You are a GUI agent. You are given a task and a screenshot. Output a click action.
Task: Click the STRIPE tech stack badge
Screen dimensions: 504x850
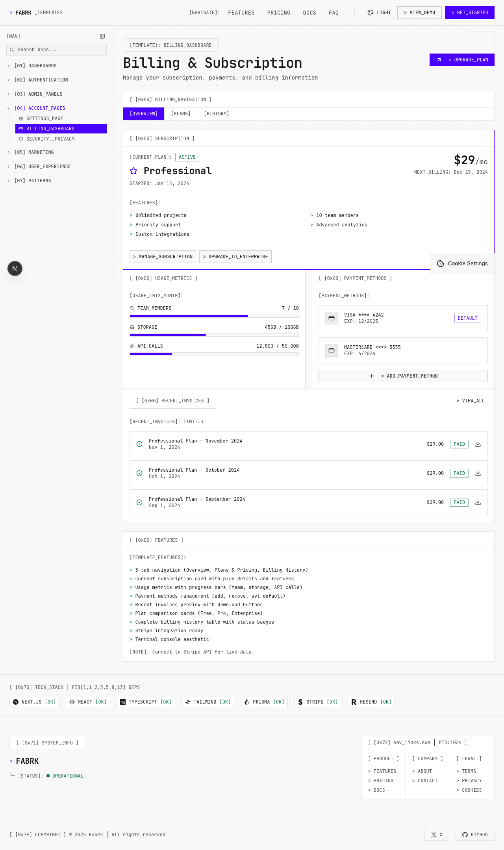[318, 702]
